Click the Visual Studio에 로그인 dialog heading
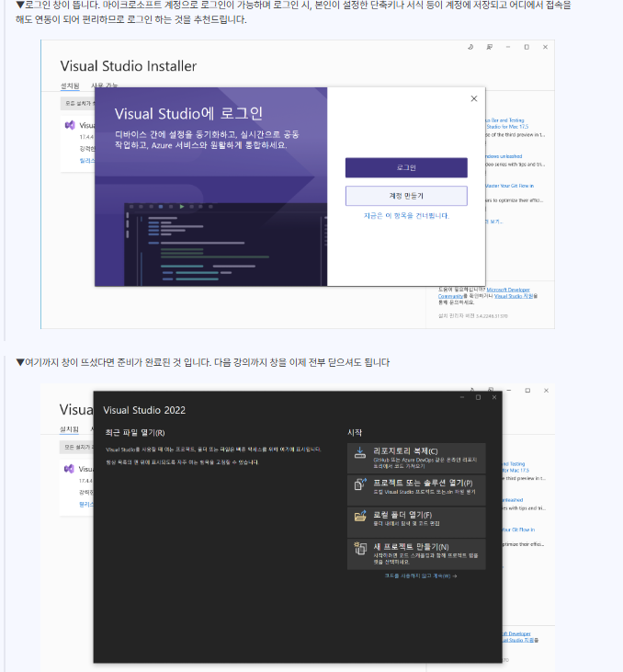The image size is (623, 672). [x=188, y=114]
